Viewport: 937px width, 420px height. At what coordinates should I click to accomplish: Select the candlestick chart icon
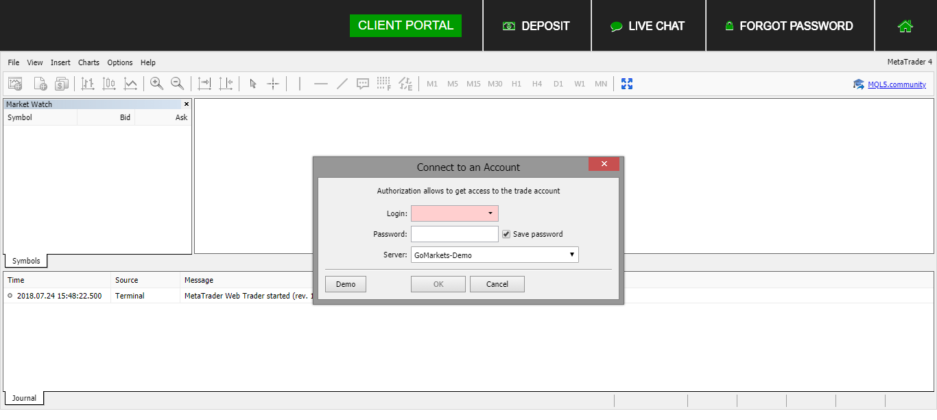point(109,84)
